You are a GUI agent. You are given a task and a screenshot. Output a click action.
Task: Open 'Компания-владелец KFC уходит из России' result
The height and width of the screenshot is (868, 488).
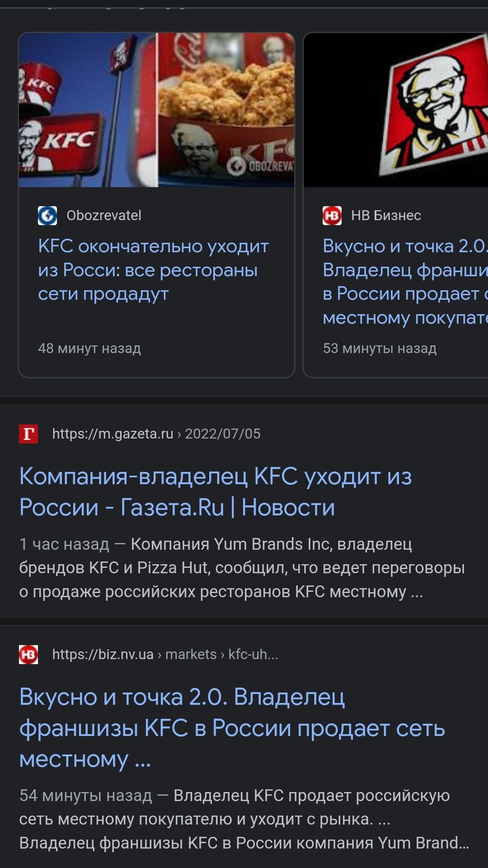216,492
